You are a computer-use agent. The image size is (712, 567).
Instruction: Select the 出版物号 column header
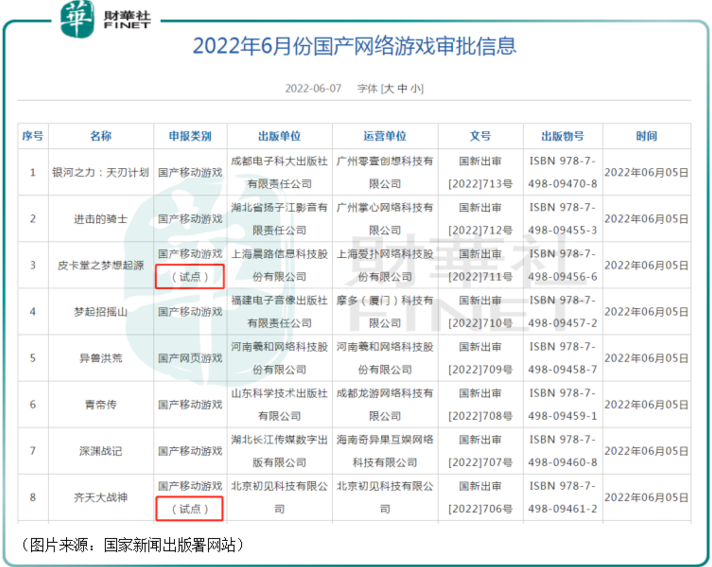pos(563,136)
